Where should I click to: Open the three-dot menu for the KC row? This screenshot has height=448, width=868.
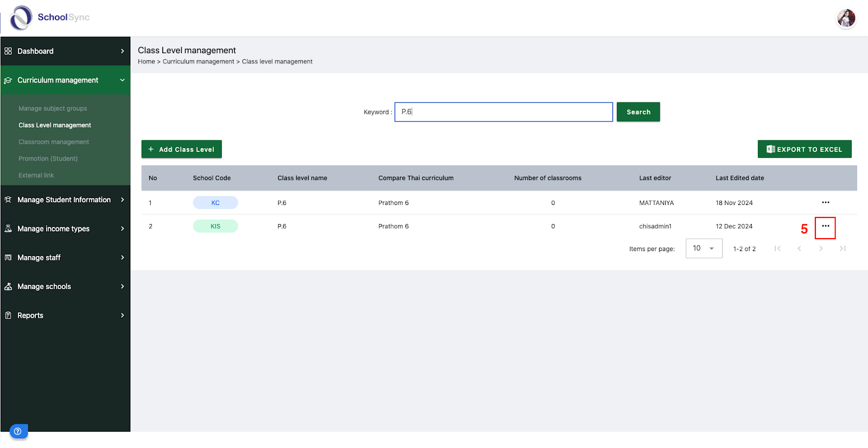point(826,202)
